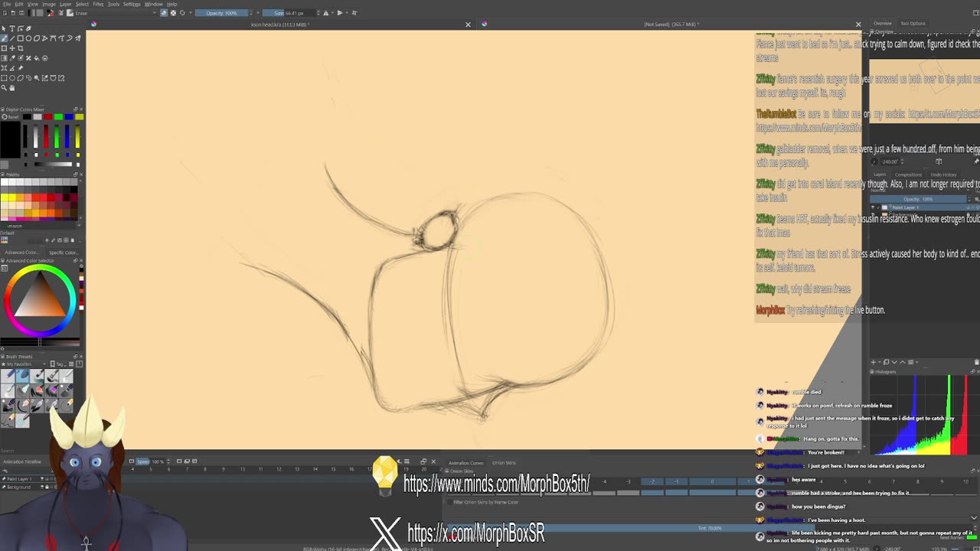Add a new paint layer
Screen dimensions: 980x551
click(x=874, y=362)
